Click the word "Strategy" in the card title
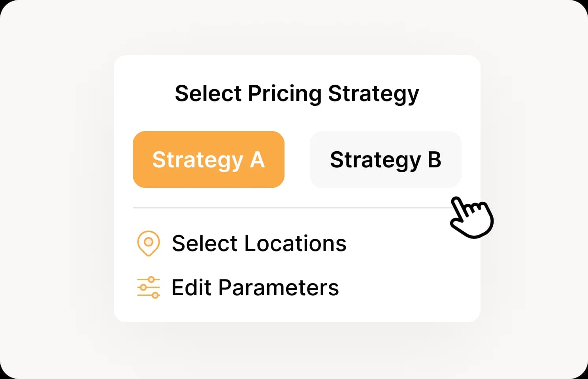Viewport: 588px width, 379px height. point(373,95)
